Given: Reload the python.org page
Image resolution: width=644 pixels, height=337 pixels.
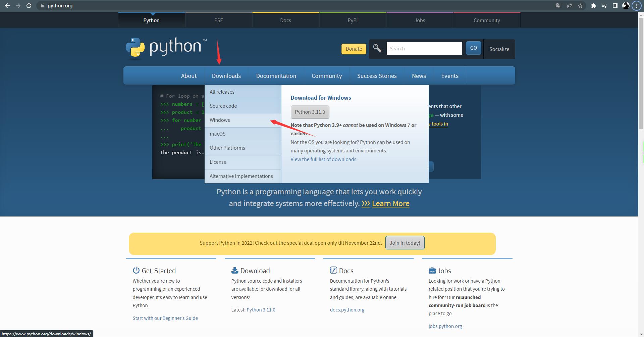Looking at the screenshot, I should click(x=29, y=6).
